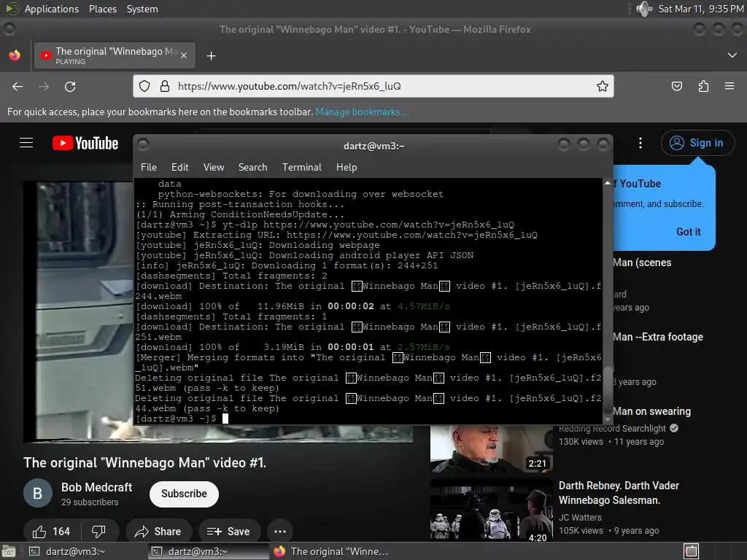Screen dimensions: 747x560
Task: Like the video with thumbs up
Action: pos(51,532)
